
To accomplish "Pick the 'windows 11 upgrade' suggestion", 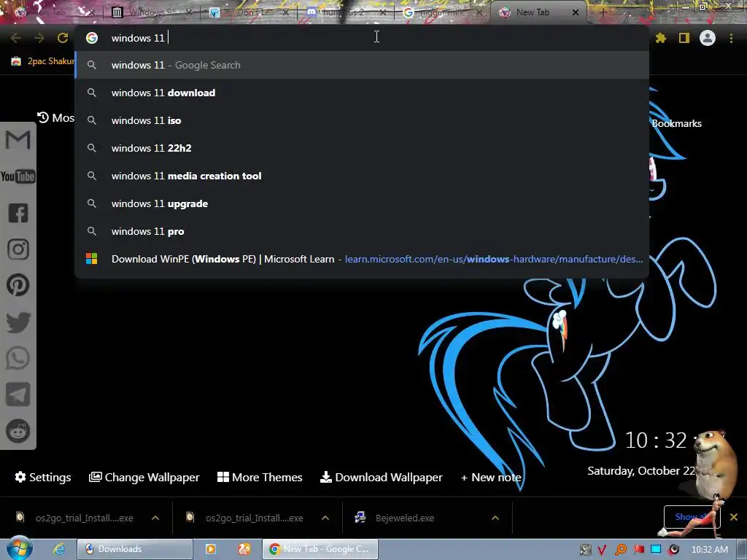I will pyautogui.click(x=362, y=204).
